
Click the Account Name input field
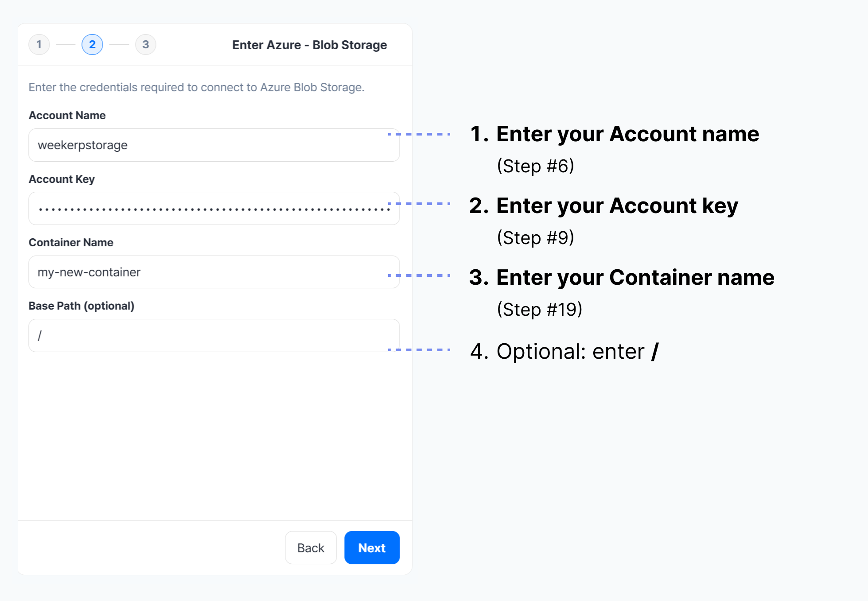pyautogui.click(x=214, y=145)
